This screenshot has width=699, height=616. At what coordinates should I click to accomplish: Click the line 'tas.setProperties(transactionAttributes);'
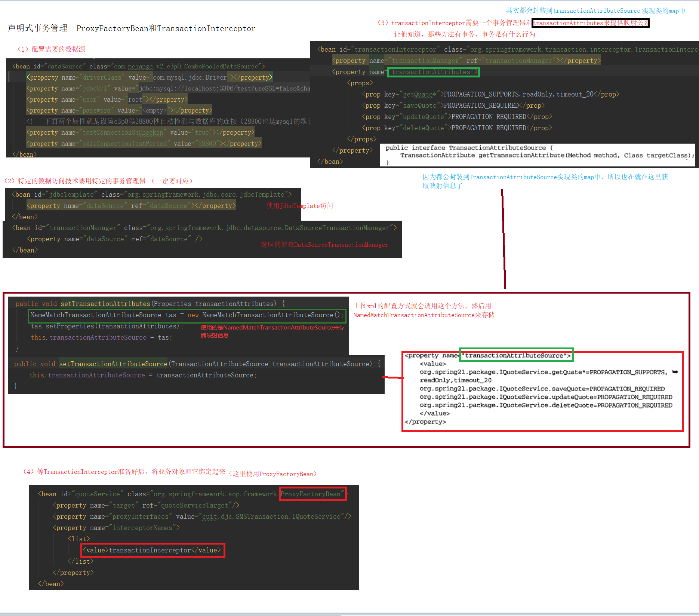(x=107, y=326)
